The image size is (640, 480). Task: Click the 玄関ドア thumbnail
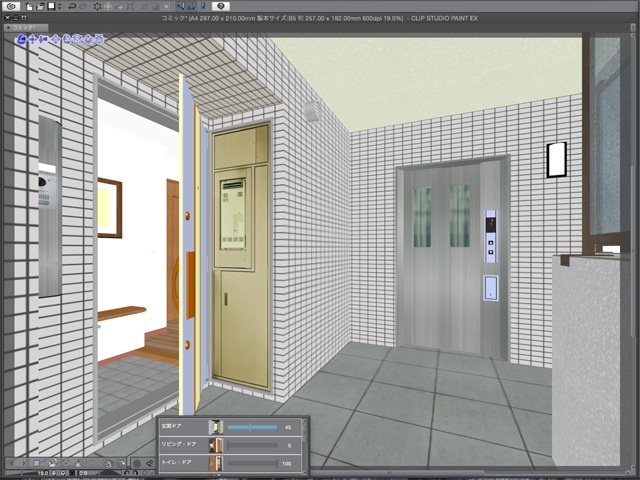[216, 427]
